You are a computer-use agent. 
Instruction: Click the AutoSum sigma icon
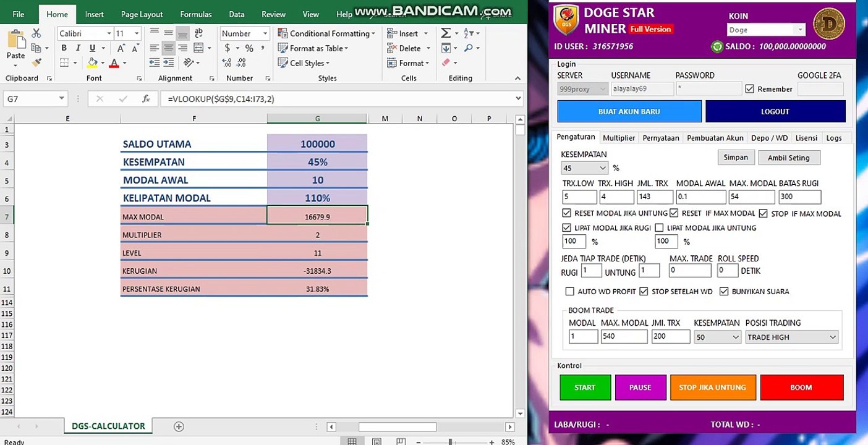pyautogui.click(x=446, y=33)
